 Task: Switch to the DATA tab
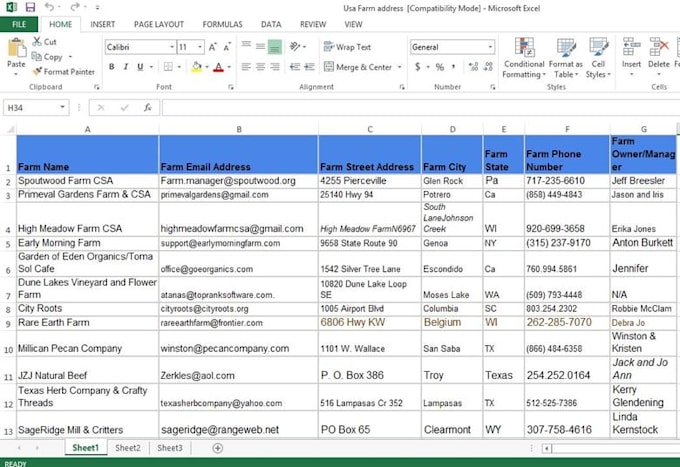tap(271, 24)
